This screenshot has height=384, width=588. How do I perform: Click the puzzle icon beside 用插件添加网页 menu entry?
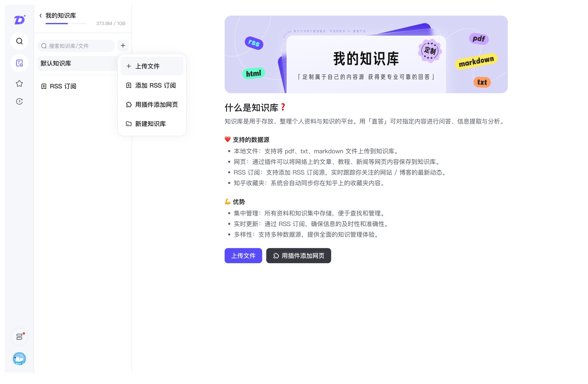tap(129, 104)
